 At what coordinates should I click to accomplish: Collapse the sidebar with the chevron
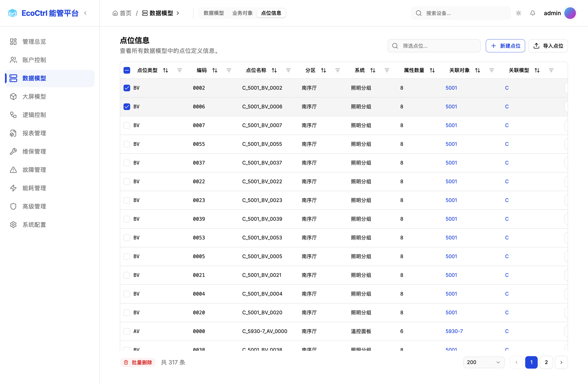point(85,13)
